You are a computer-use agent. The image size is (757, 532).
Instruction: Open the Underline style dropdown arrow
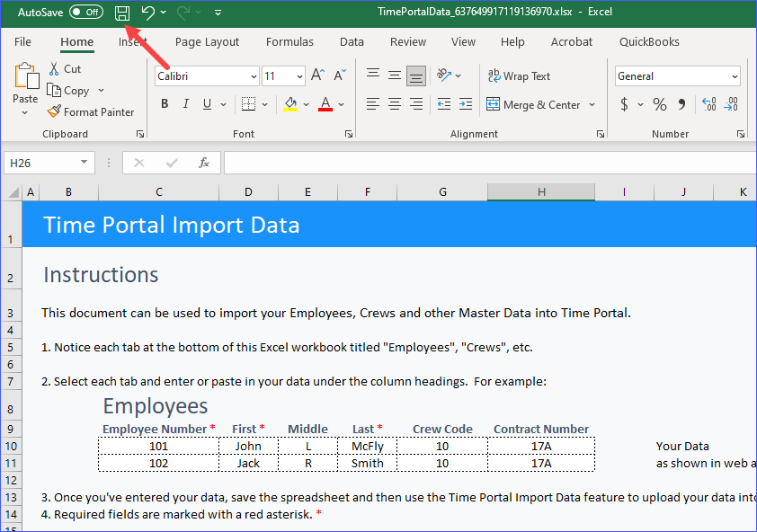pyautogui.click(x=223, y=104)
